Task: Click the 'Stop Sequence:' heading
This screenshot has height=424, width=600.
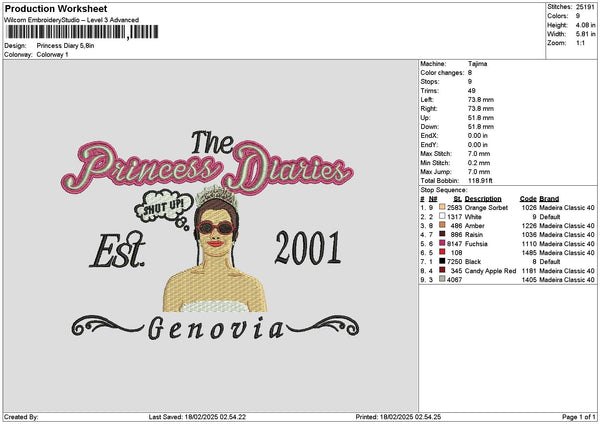Action: [443, 190]
